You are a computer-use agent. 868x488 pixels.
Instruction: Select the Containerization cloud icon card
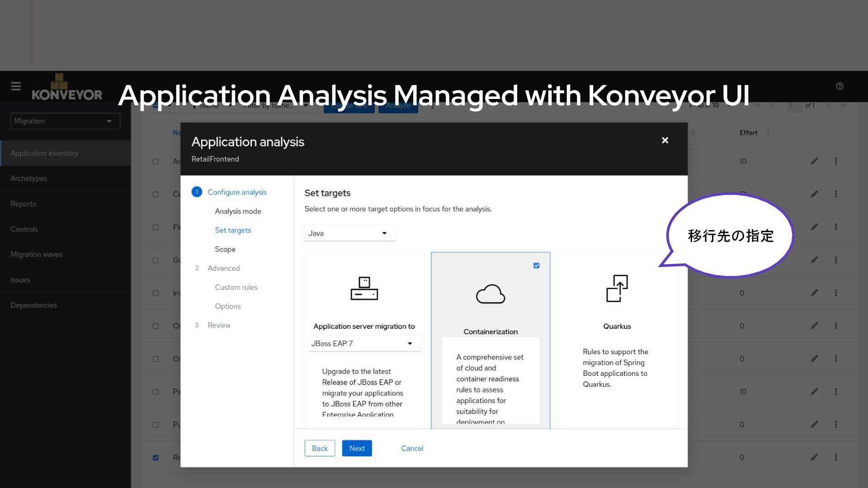click(x=490, y=294)
